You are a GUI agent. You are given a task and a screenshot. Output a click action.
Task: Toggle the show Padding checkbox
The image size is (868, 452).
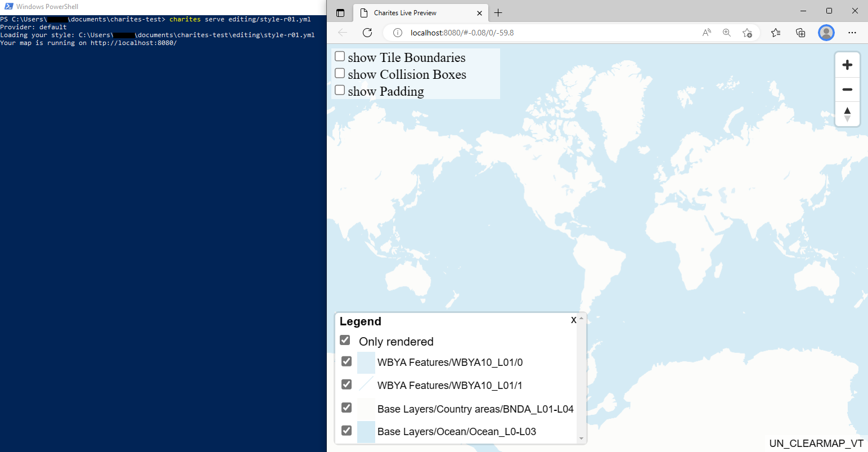tap(340, 90)
